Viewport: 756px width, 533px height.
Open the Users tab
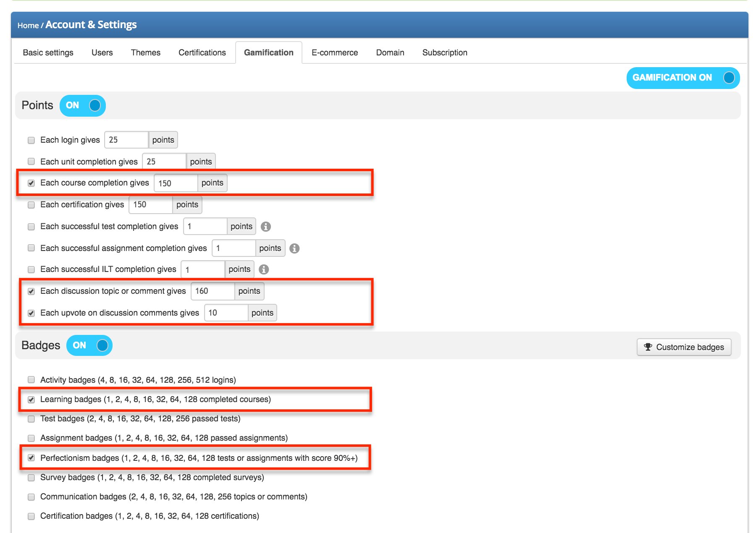coord(102,52)
